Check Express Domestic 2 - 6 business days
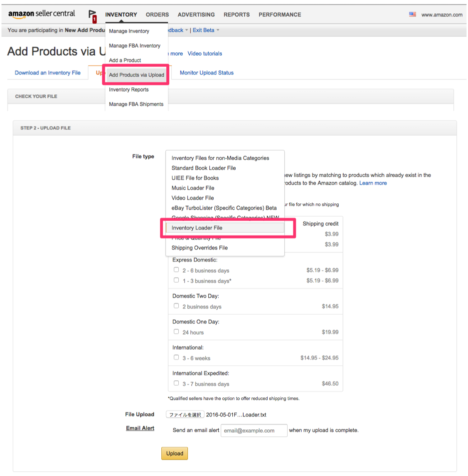Viewport: 468px width, 476px height. pos(176,269)
